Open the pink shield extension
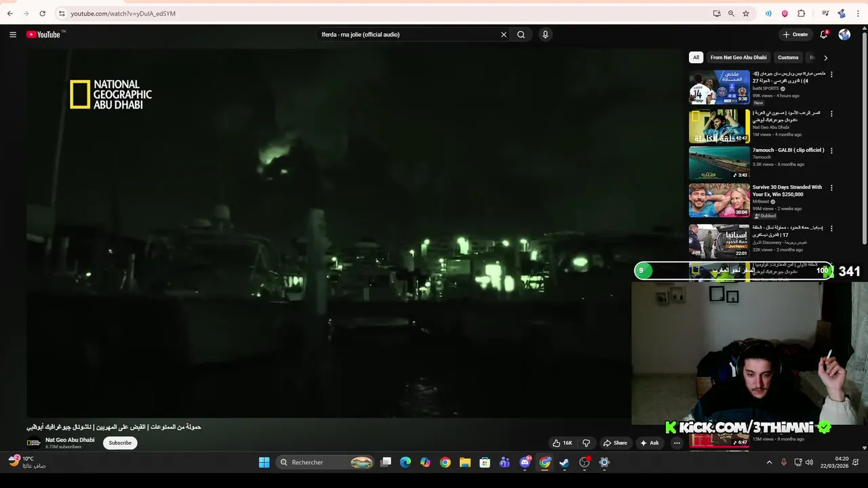Viewport: 868px width, 488px height. [x=785, y=14]
